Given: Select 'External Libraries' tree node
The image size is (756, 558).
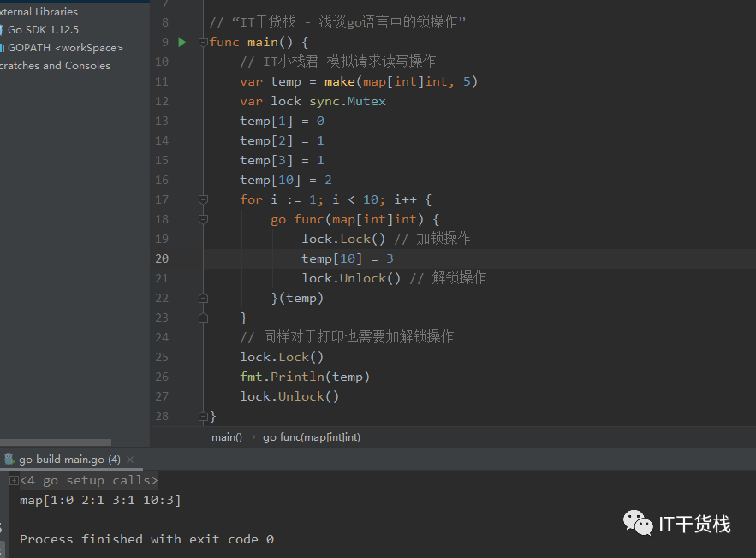Looking at the screenshot, I should [39, 12].
